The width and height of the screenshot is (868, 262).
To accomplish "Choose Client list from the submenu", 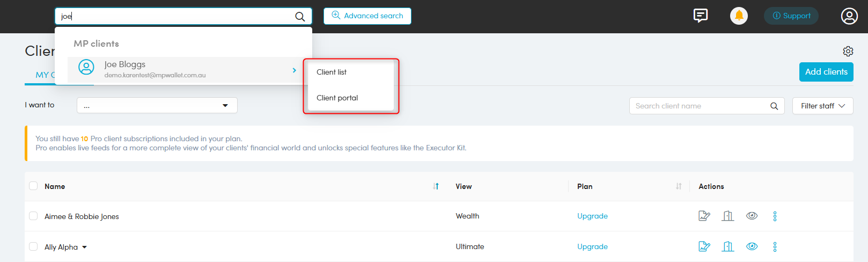I will coord(332,72).
